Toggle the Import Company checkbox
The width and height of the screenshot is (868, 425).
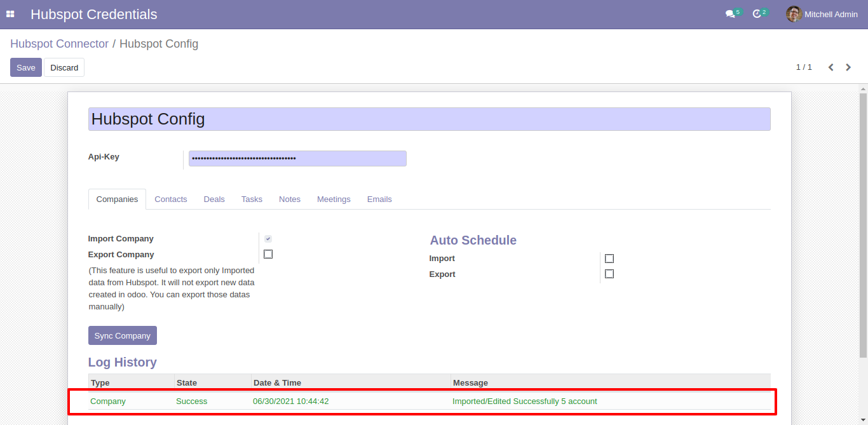pos(268,239)
